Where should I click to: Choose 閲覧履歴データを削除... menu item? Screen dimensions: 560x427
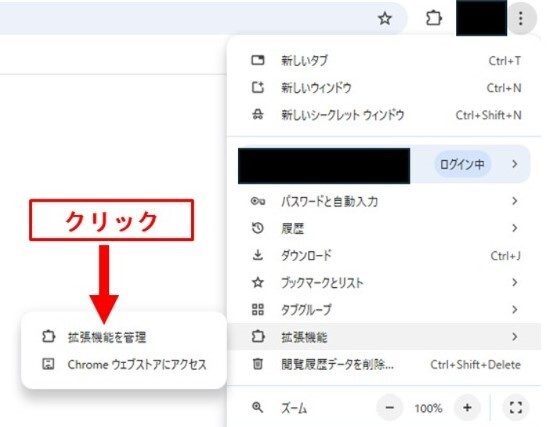pyautogui.click(x=384, y=364)
